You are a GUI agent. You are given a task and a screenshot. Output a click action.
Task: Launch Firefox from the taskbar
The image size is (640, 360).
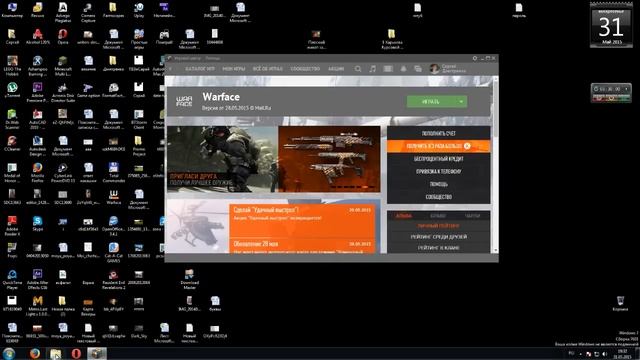coord(35,353)
